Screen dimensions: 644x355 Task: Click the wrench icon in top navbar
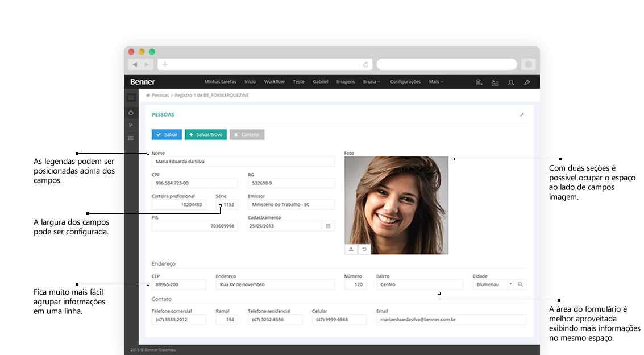tap(527, 82)
